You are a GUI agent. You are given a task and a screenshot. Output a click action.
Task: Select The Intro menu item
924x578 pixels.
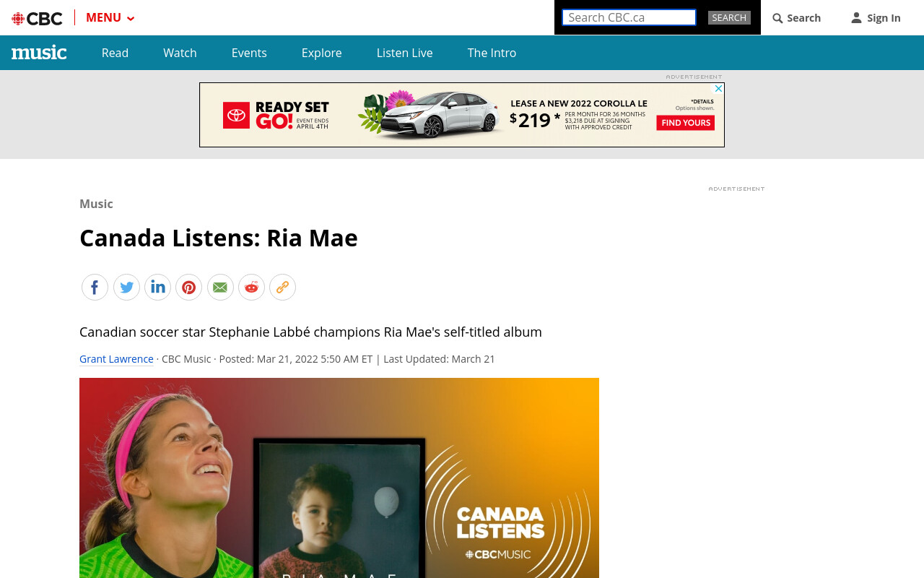[492, 53]
